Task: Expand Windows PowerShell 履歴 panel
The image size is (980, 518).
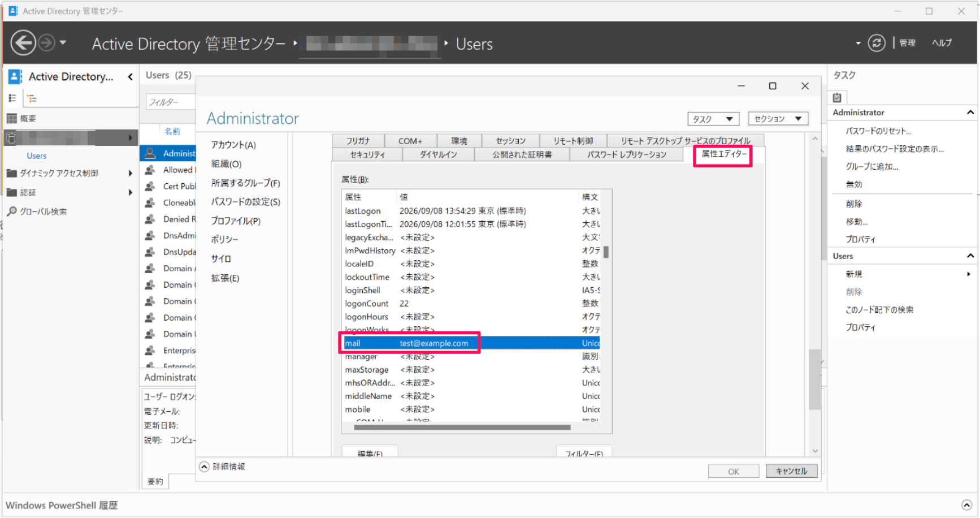Action: click(967, 506)
